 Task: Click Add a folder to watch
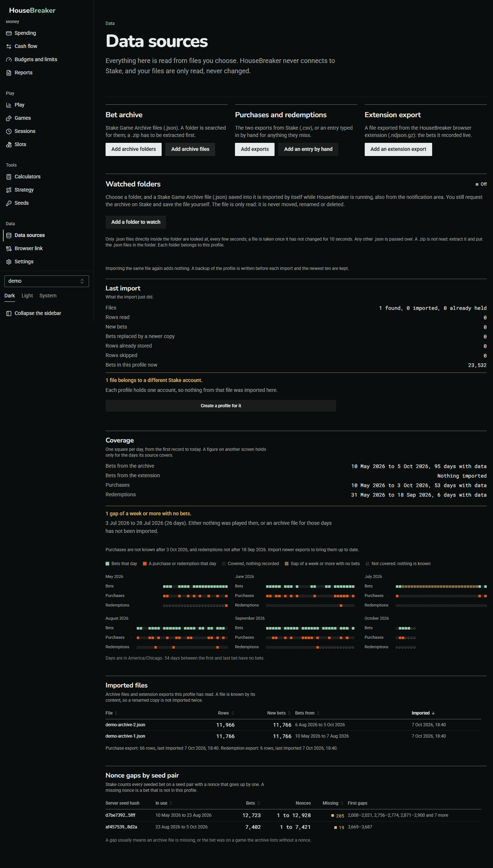pos(136,222)
